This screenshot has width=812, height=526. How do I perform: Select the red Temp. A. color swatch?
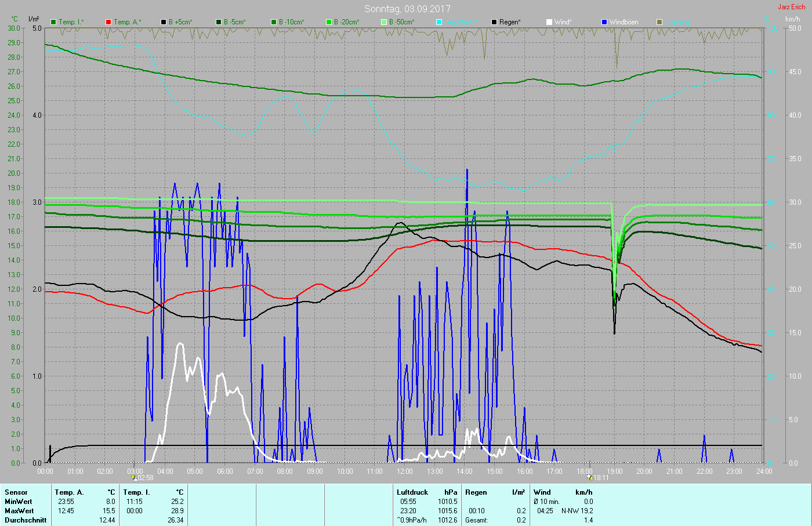click(108, 22)
